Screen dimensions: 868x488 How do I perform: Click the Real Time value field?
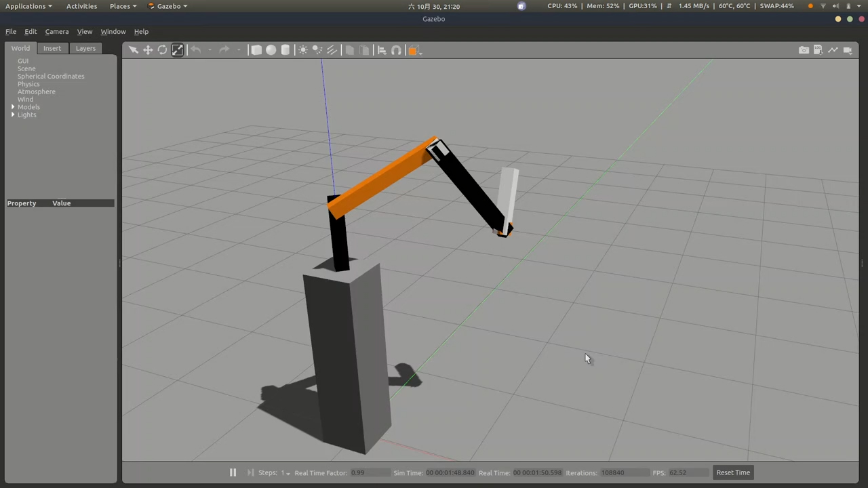(537, 472)
